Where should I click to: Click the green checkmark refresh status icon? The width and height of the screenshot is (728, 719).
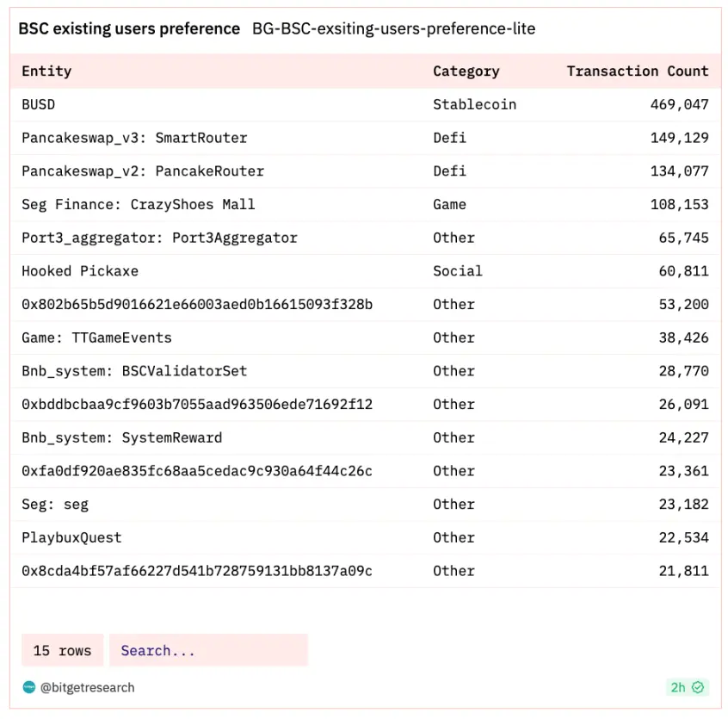tap(698, 687)
